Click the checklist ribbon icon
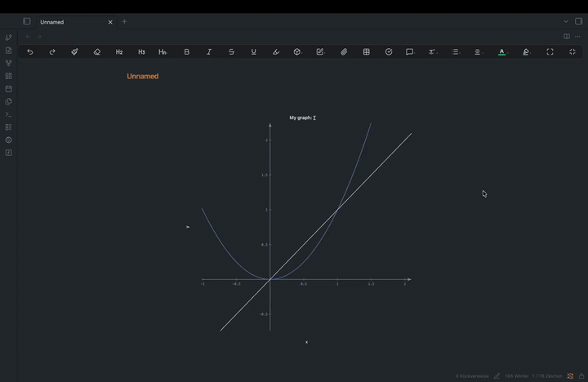The height and width of the screenshot is (382, 588). pos(9,127)
